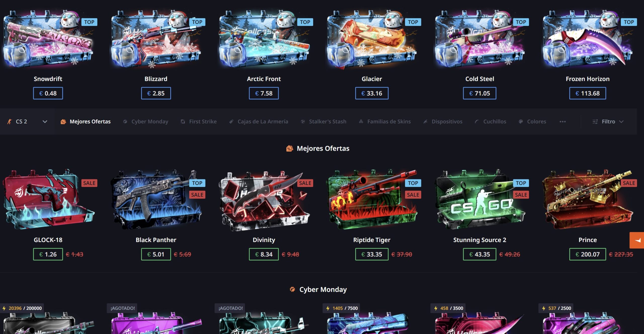Open the Divinity case image
The height and width of the screenshot is (334, 644).
pyautogui.click(x=264, y=201)
